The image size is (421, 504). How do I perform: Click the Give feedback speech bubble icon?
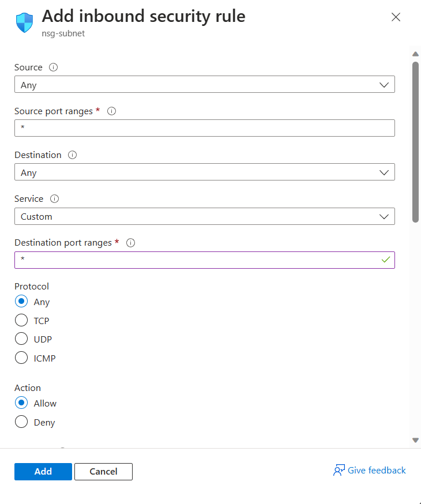(x=339, y=470)
